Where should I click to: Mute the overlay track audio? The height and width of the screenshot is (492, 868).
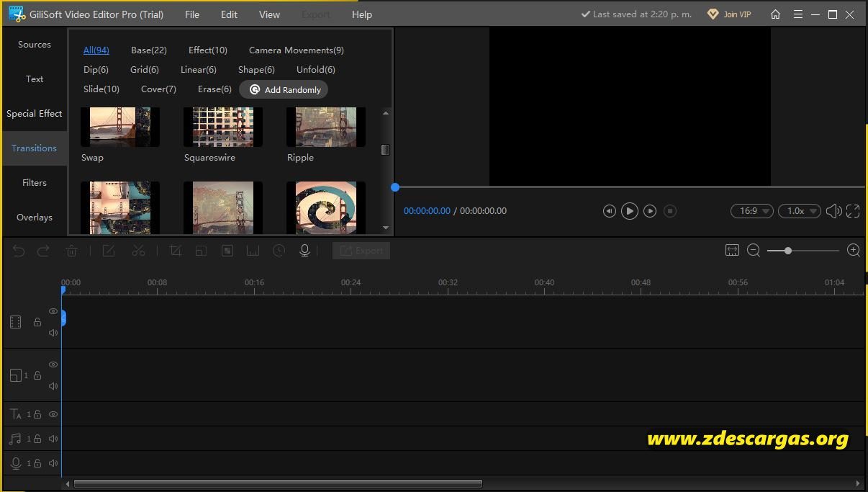click(x=53, y=386)
